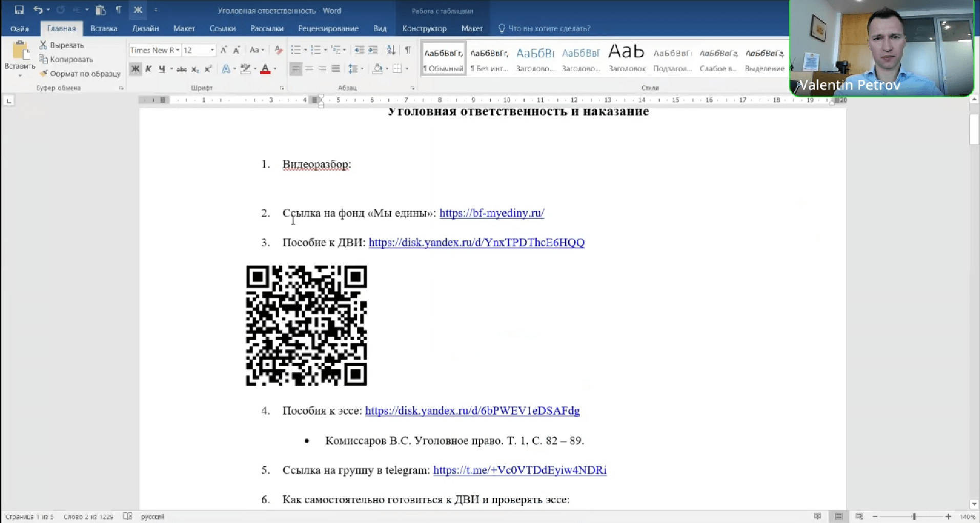
Task: Increase font size with the grow font icon
Action: pos(223,50)
